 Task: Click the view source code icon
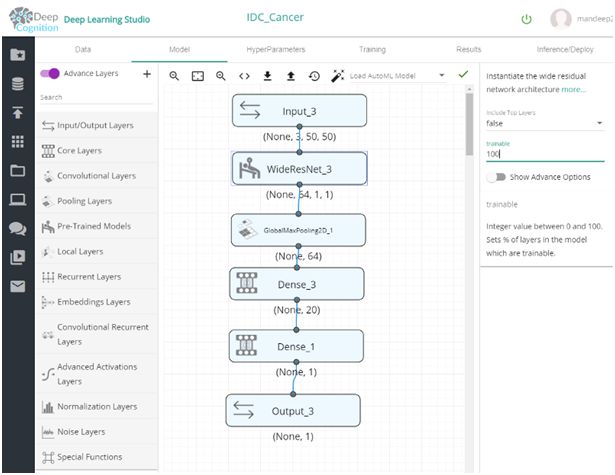pos(244,76)
